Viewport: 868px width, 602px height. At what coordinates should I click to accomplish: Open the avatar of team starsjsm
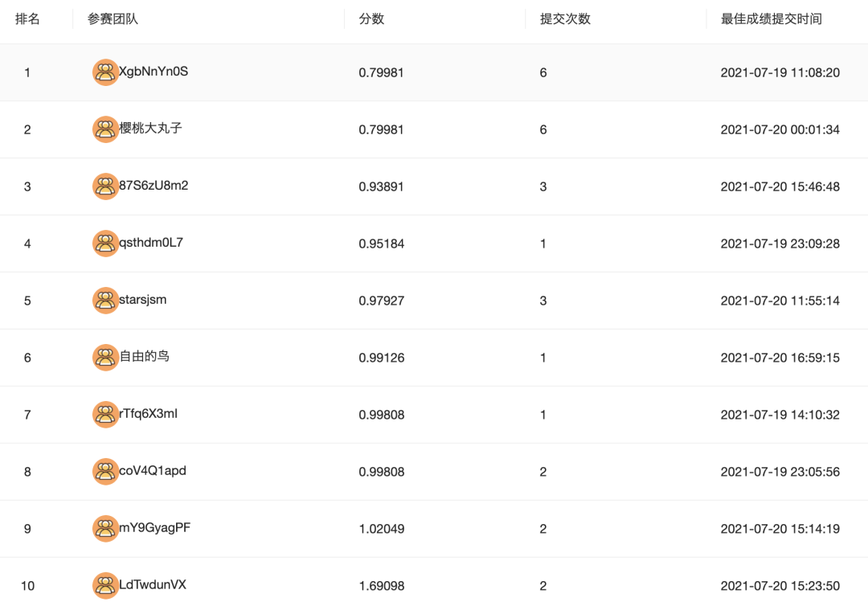pyautogui.click(x=105, y=301)
